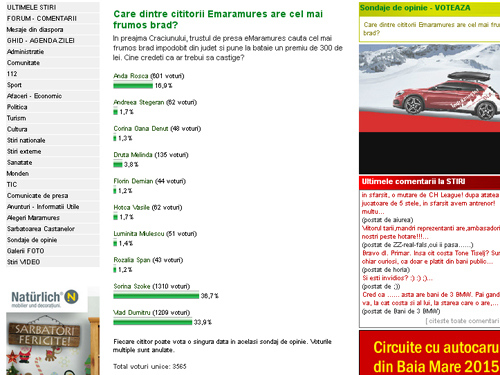The image size is (500, 375).
Task: Open Galerii FOTO page
Action: (25, 251)
